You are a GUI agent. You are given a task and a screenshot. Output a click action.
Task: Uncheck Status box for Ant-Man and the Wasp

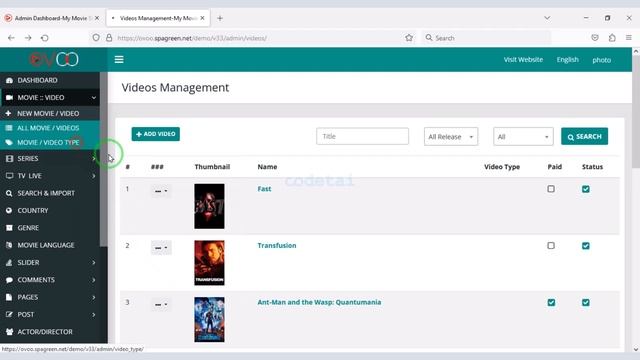coord(586,302)
